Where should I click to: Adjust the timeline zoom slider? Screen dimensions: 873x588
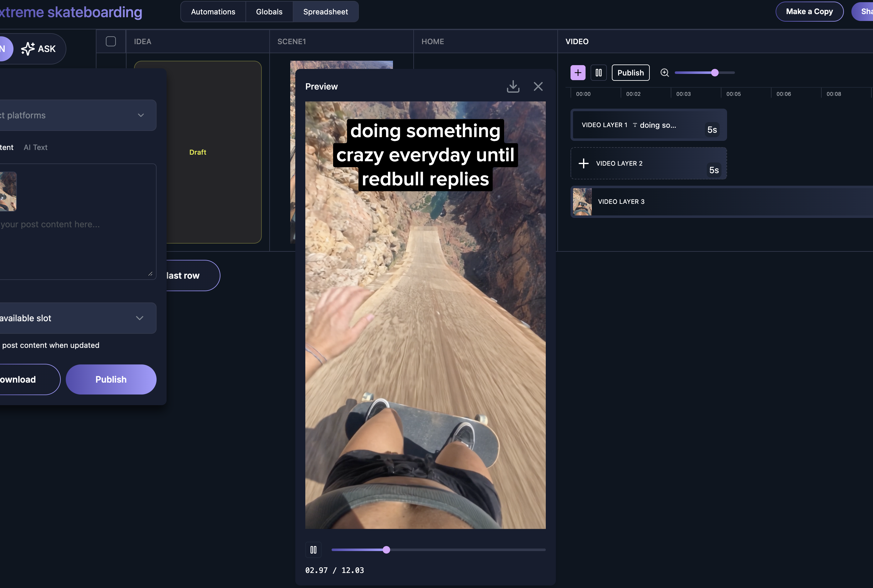pos(705,73)
